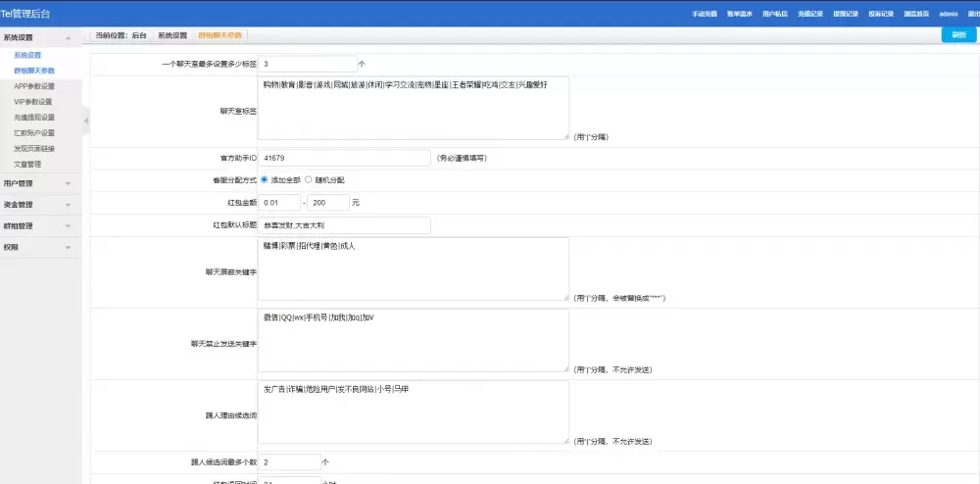Select the 添加全部 radio option
980x484 pixels.
click(x=265, y=180)
